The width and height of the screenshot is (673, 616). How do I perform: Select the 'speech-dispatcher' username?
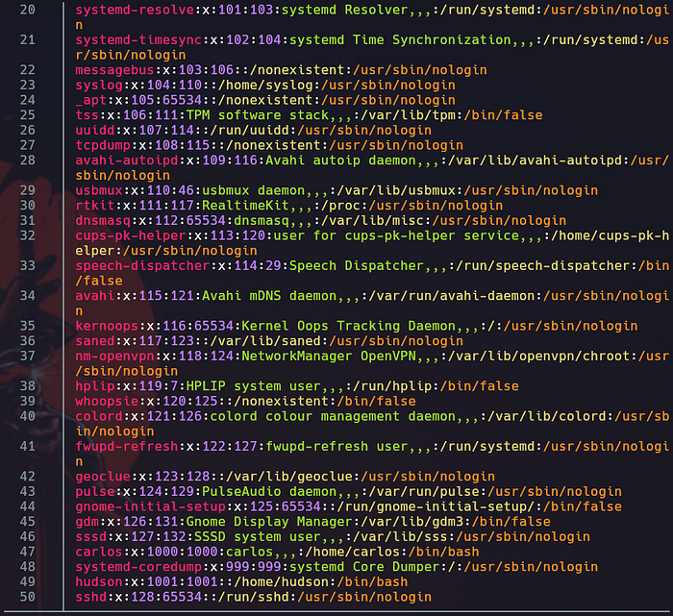(142, 265)
